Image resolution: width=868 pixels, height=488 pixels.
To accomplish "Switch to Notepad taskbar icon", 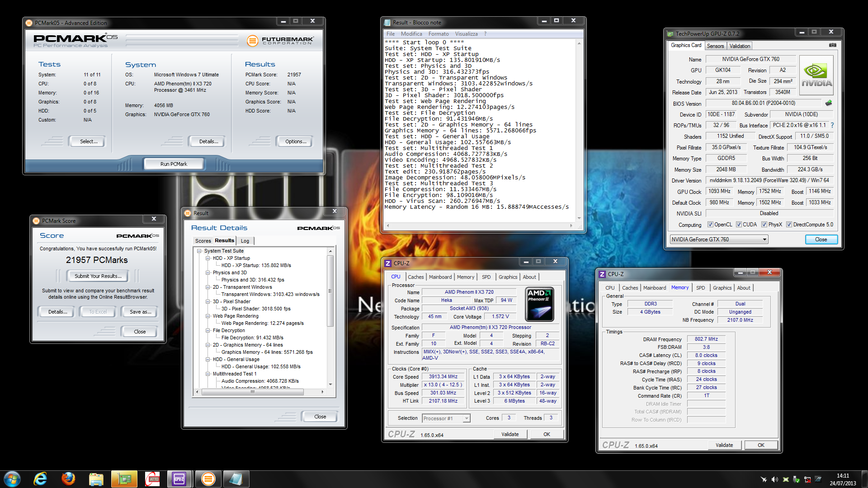I will pyautogui.click(x=236, y=479).
